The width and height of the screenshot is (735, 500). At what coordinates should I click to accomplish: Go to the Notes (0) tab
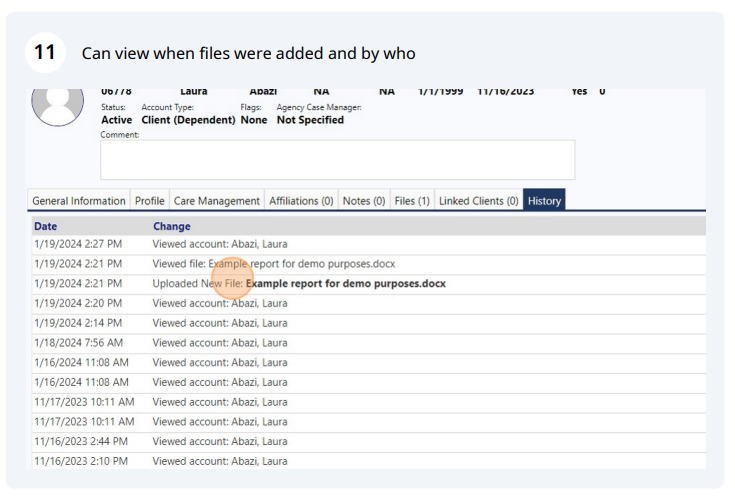click(364, 201)
